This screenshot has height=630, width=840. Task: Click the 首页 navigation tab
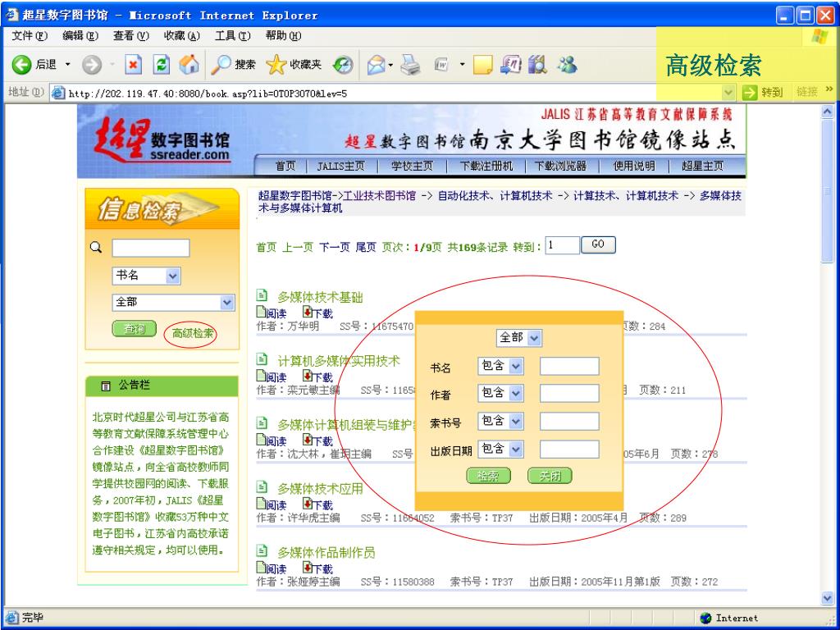pos(285,166)
